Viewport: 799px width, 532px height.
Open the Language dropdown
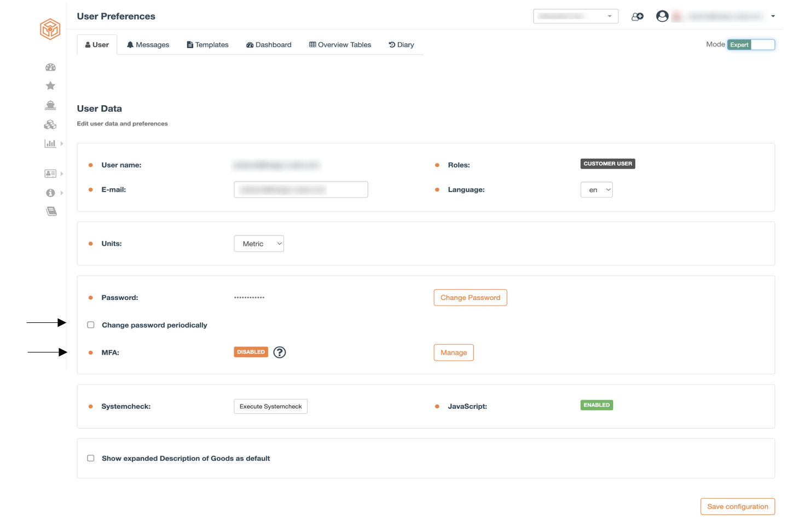tap(597, 190)
